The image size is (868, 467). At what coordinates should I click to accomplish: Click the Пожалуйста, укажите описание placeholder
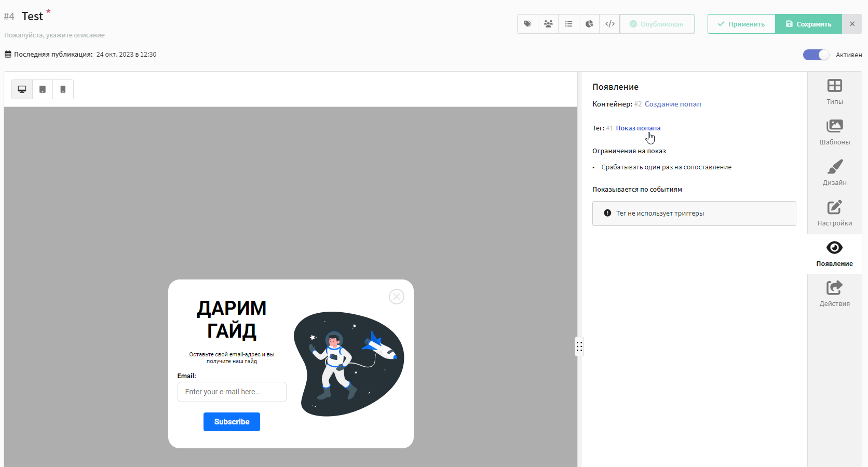coord(55,35)
